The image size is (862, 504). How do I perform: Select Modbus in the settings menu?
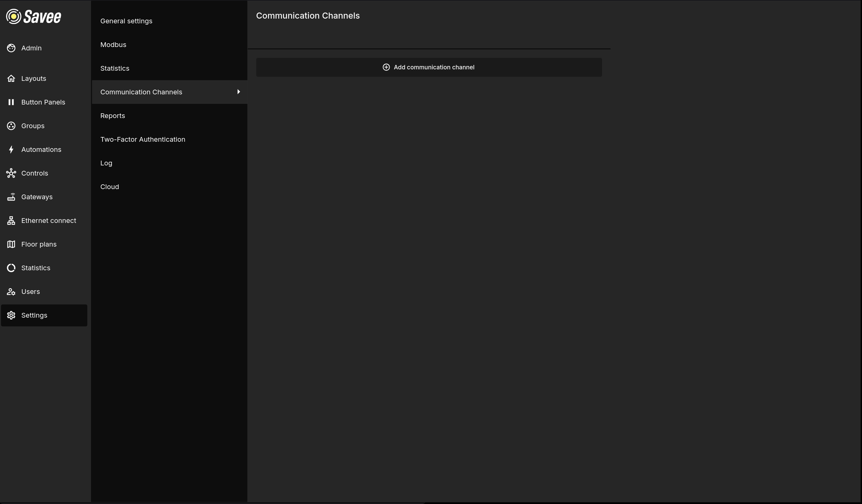point(113,45)
